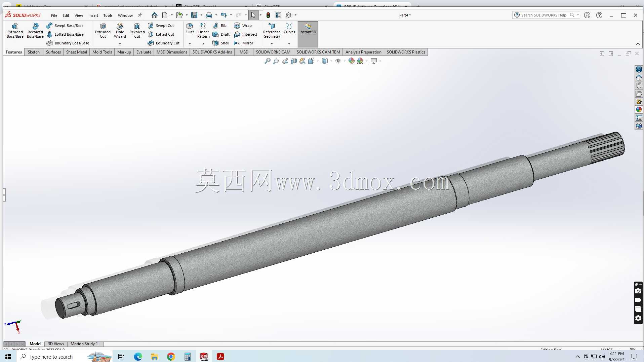Viewport: 644px width, 362px height.
Task: Expand the Fillet dropdown arrow
Action: (x=190, y=44)
